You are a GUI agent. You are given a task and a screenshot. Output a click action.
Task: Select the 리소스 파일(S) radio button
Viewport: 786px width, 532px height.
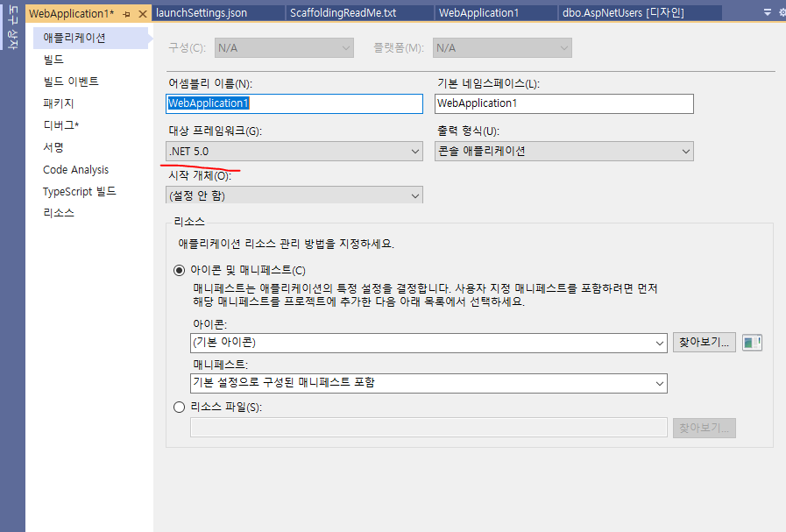tap(179, 408)
